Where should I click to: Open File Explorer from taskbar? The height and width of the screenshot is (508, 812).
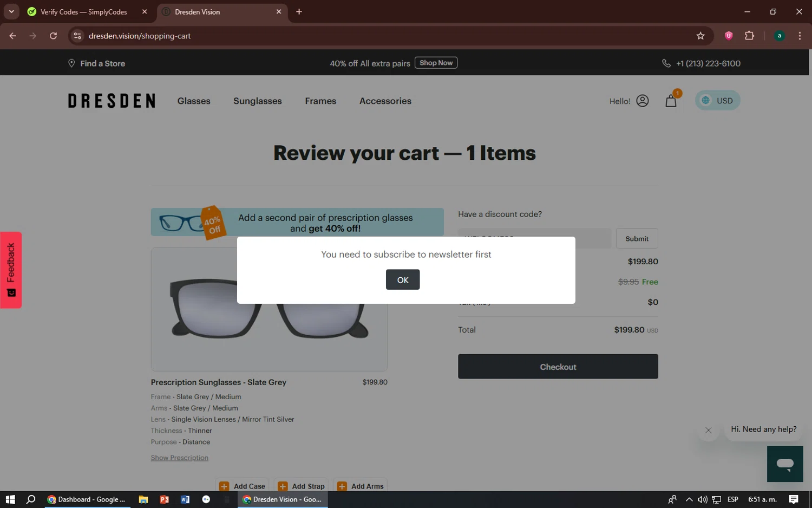143,499
